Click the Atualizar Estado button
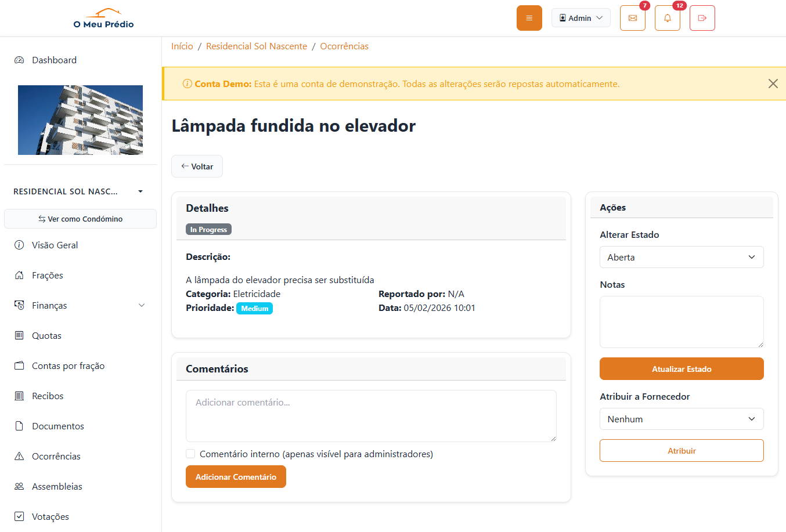 tap(682, 369)
